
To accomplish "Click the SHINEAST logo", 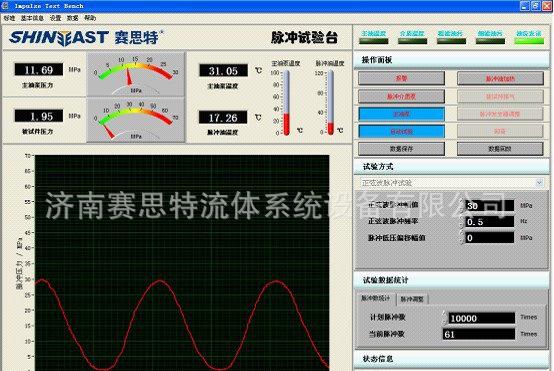I will pos(59,37).
